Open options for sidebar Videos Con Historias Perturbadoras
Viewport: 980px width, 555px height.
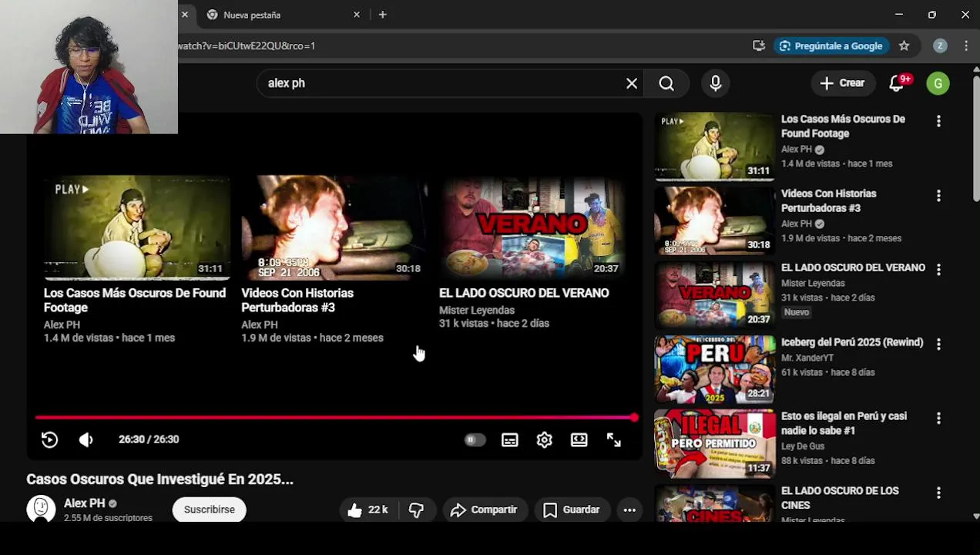pyautogui.click(x=938, y=196)
